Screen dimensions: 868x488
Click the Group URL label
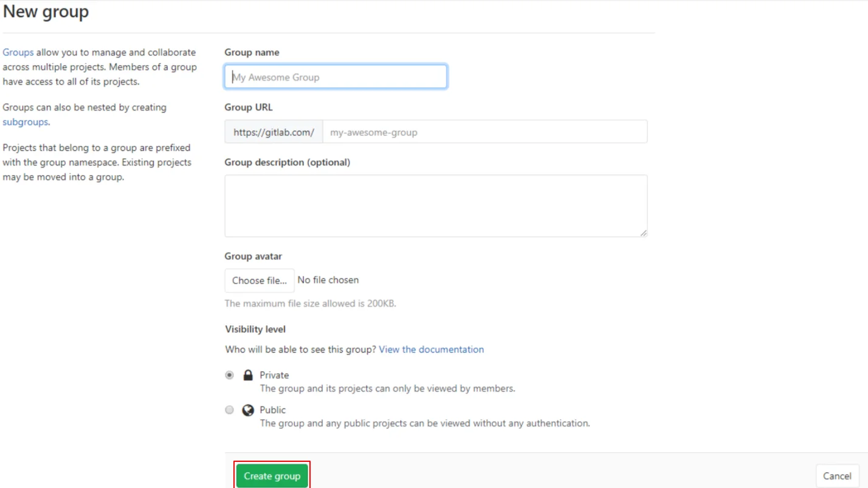pyautogui.click(x=249, y=108)
